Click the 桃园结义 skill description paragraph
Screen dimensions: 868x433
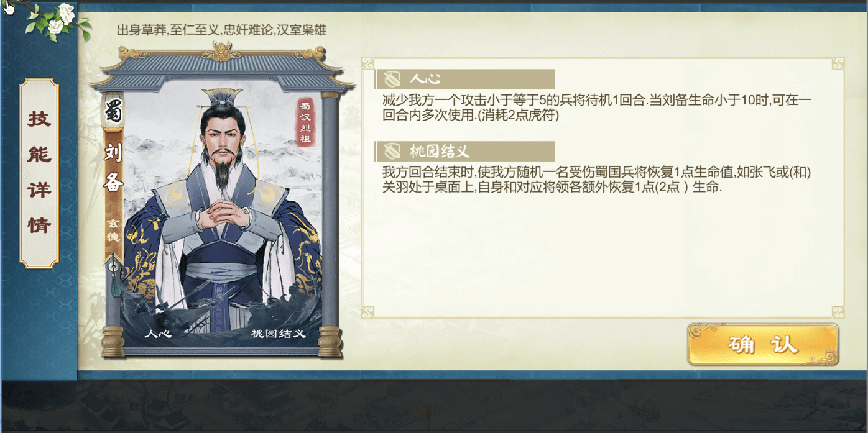tap(597, 179)
